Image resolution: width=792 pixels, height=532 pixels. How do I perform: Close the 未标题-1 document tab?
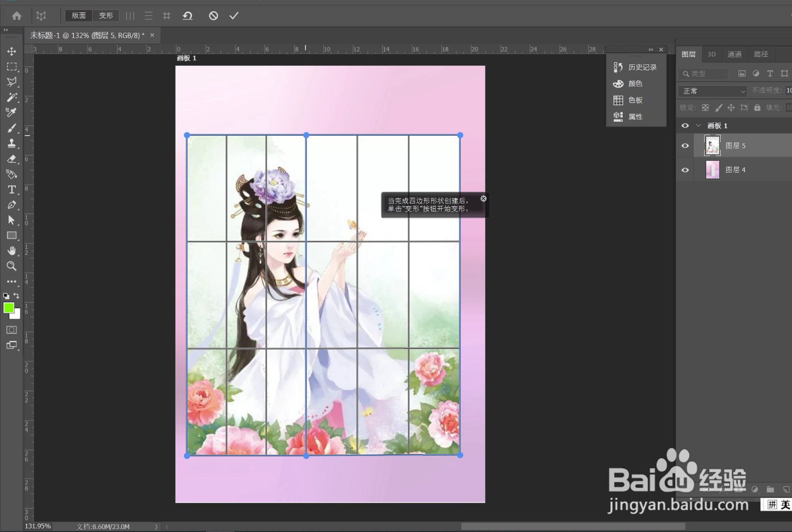pyautogui.click(x=152, y=35)
